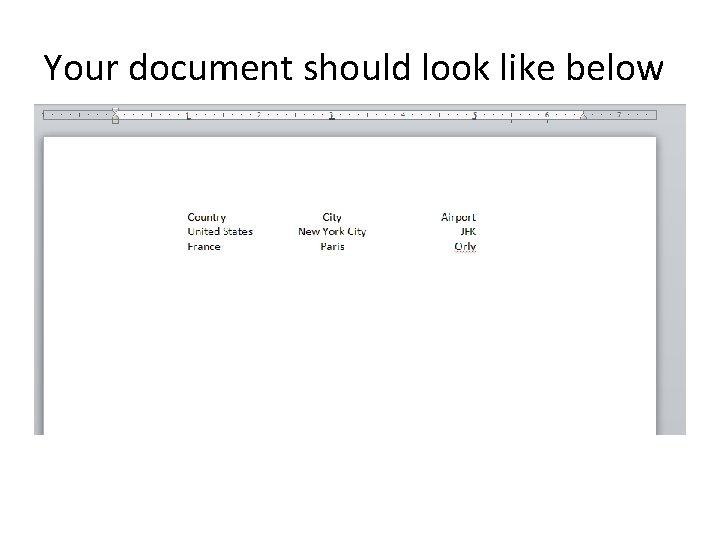Click "New York City" text

[332, 231]
